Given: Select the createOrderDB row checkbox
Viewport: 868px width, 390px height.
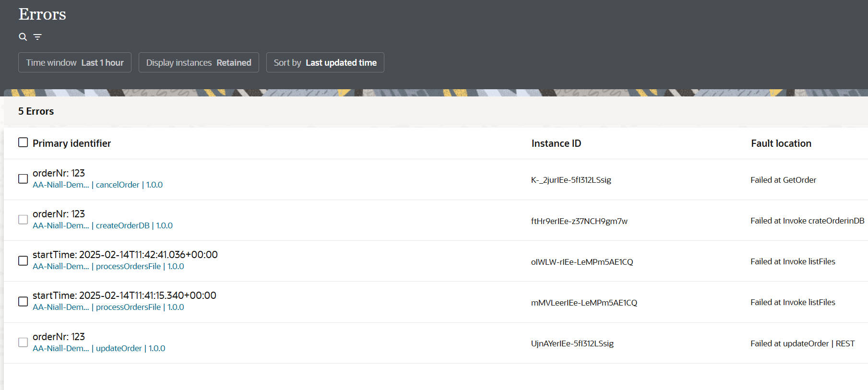Looking at the screenshot, I should [23, 220].
